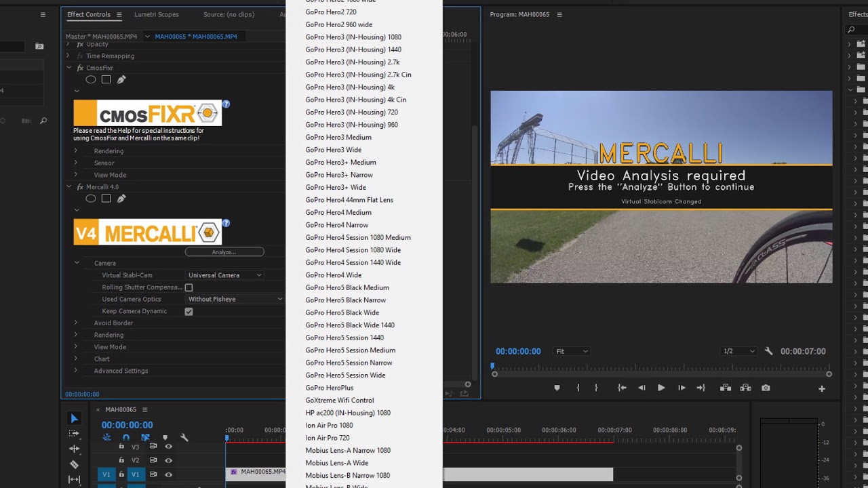Screen dimensions: 868x488
Task: Toggle the V1 track lock
Action: tap(121, 474)
